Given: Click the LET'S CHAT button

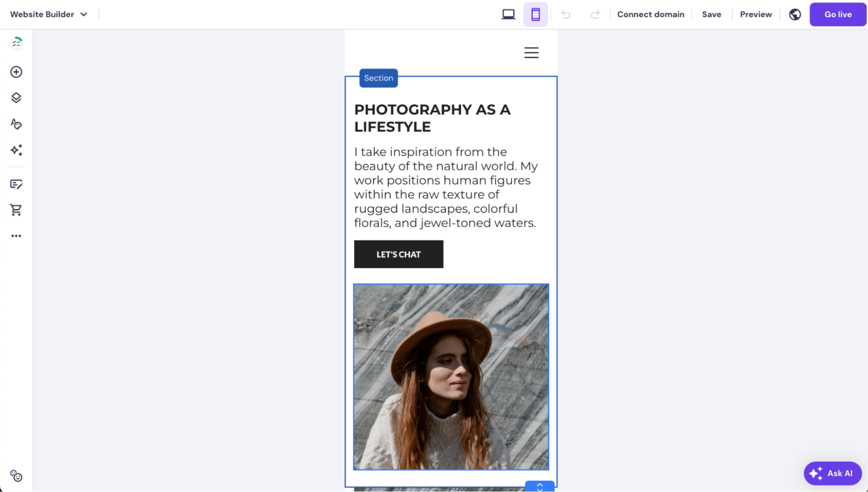Looking at the screenshot, I should point(398,254).
